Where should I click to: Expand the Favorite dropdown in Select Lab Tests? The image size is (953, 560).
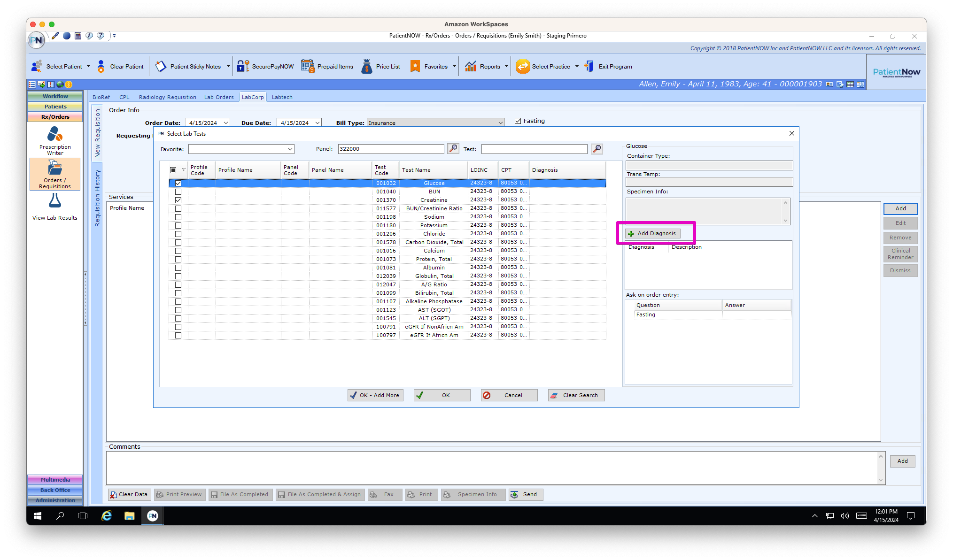point(290,149)
